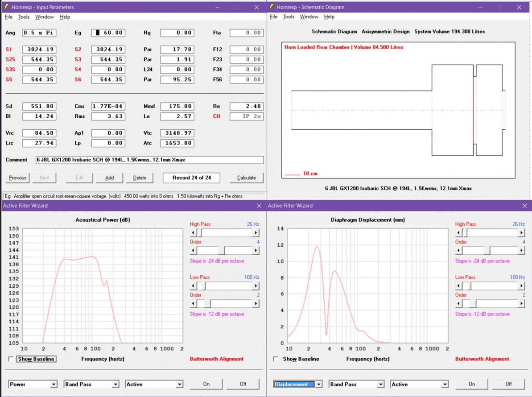Image resolution: width=532 pixels, height=397 pixels.
Task: Click left arrow of Low Pass slider in Displacement wizard
Action: (x=458, y=285)
